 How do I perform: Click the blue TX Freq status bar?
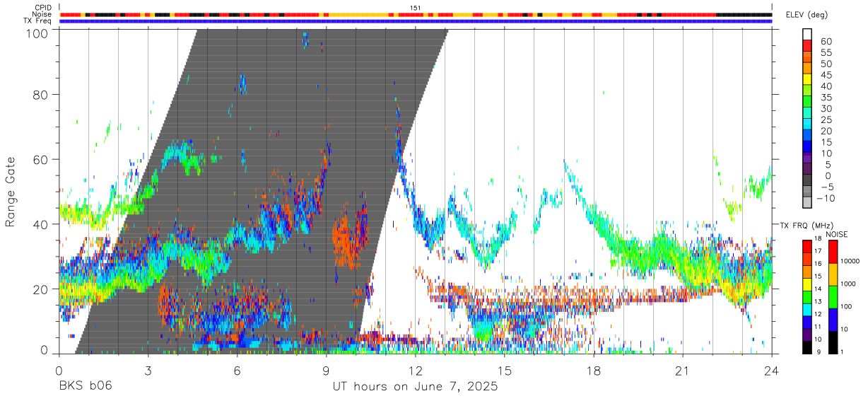pos(415,21)
